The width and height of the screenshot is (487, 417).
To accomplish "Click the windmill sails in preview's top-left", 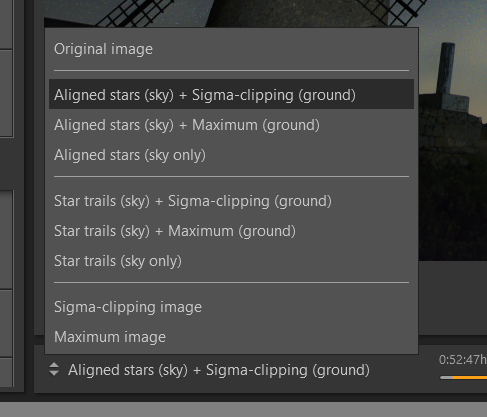I will (x=135, y=13).
